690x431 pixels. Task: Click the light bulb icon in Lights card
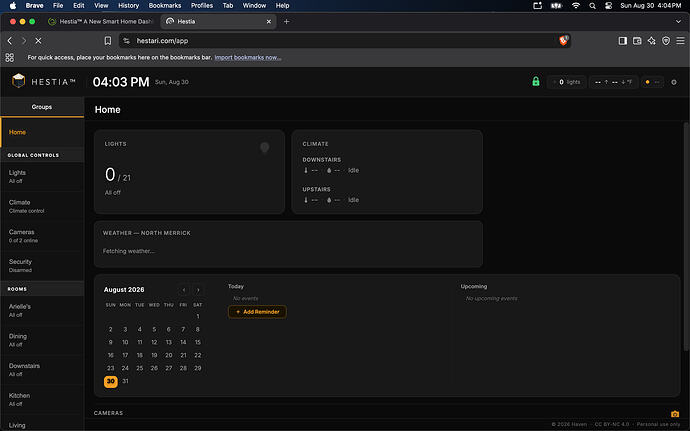pos(264,147)
